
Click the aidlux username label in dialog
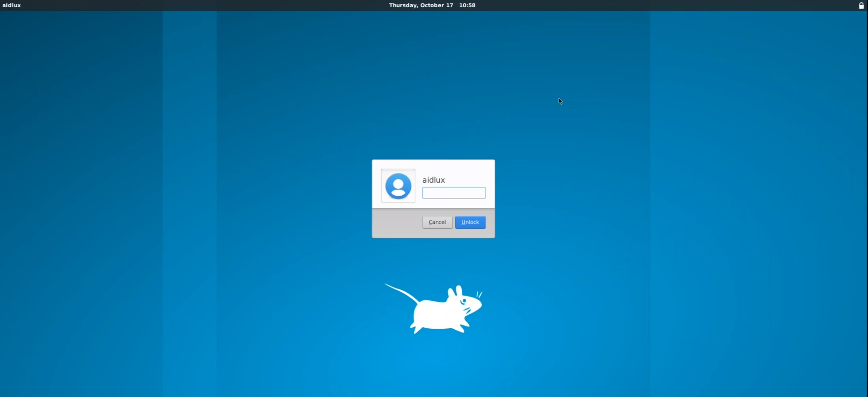coord(434,180)
